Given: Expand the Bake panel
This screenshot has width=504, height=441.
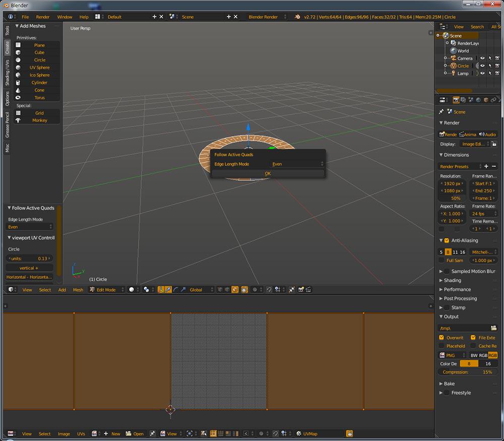Looking at the screenshot, I should coord(449,384).
